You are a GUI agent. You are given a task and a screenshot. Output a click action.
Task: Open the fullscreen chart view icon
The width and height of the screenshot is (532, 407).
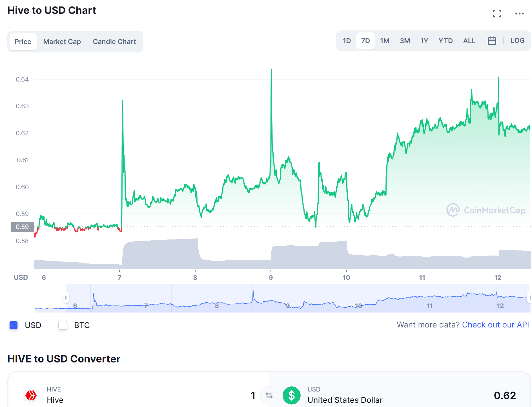[497, 14]
